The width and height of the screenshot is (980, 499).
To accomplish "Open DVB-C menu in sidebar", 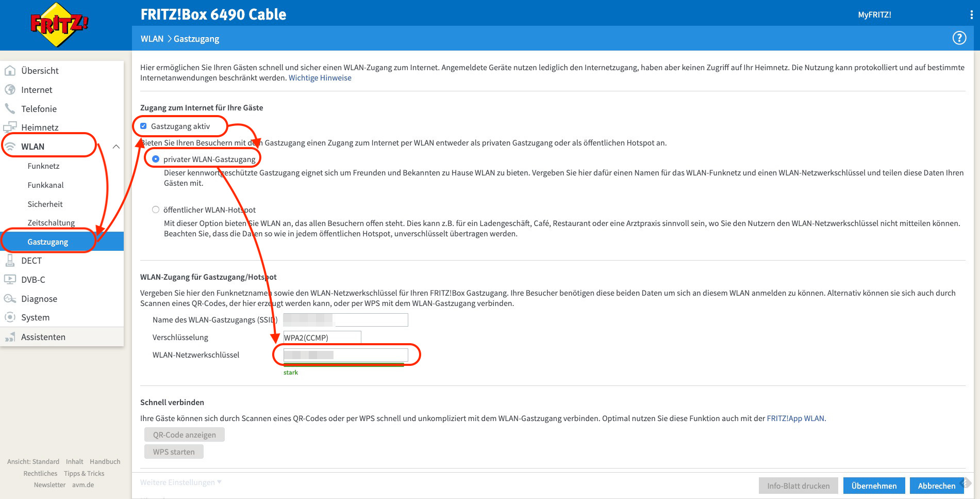I will click(33, 280).
